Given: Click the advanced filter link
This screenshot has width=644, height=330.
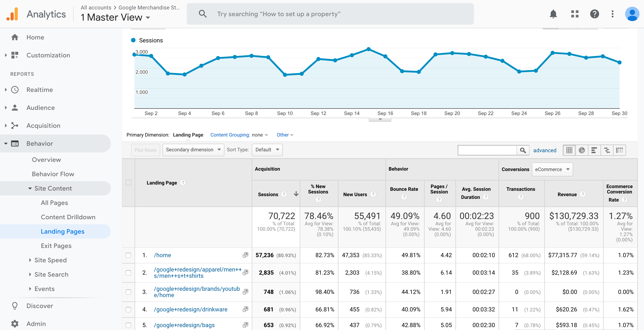Looking at the screenshot, I should (545, 150).
